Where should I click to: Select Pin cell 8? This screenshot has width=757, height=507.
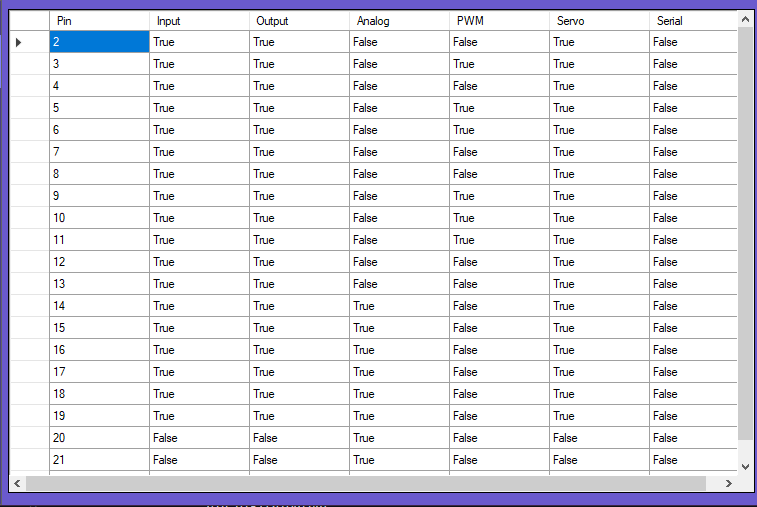pyautogui.click(x=99, y=174)
